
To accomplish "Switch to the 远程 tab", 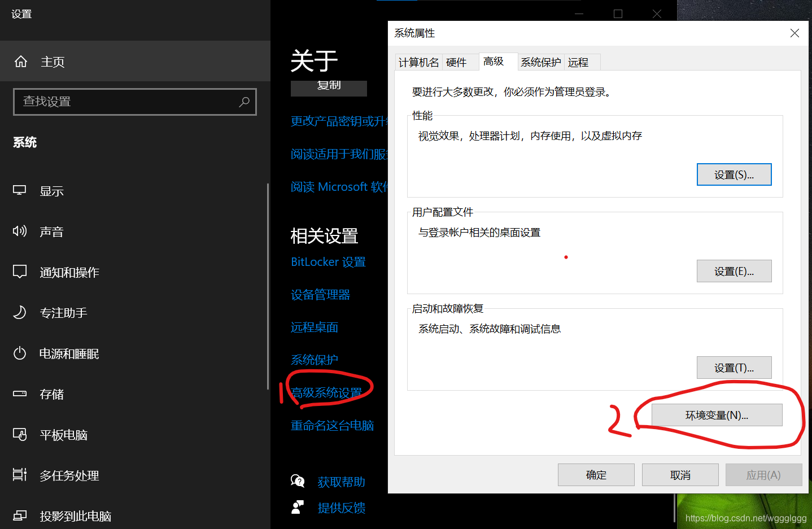I will [x=579, y=62].
